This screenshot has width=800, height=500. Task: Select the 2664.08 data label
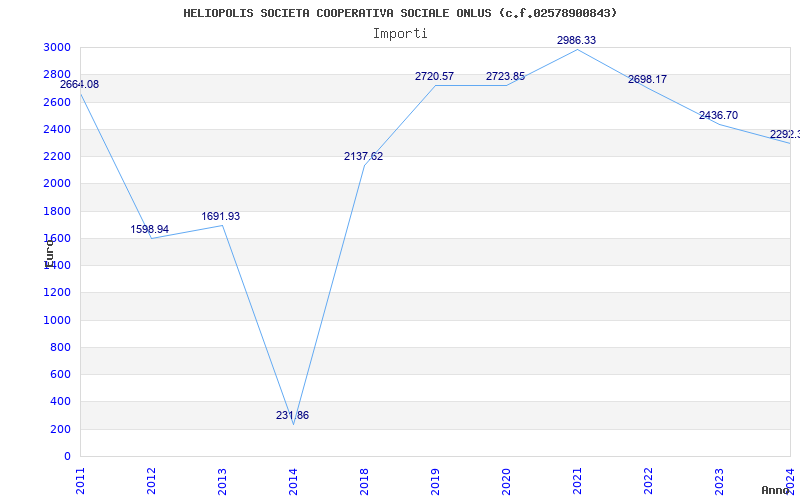pos(80,85)
